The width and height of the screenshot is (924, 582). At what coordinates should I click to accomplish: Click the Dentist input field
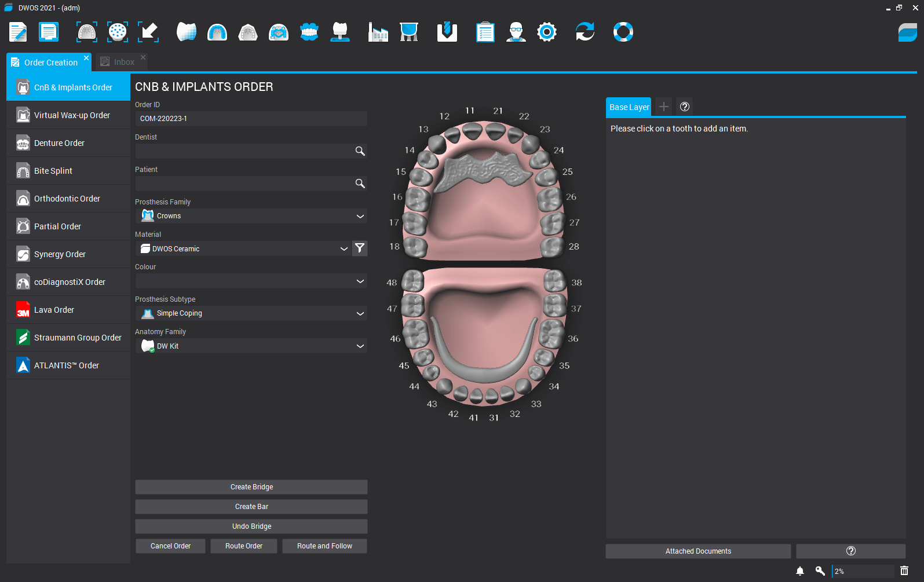click(x=251, y=151)
